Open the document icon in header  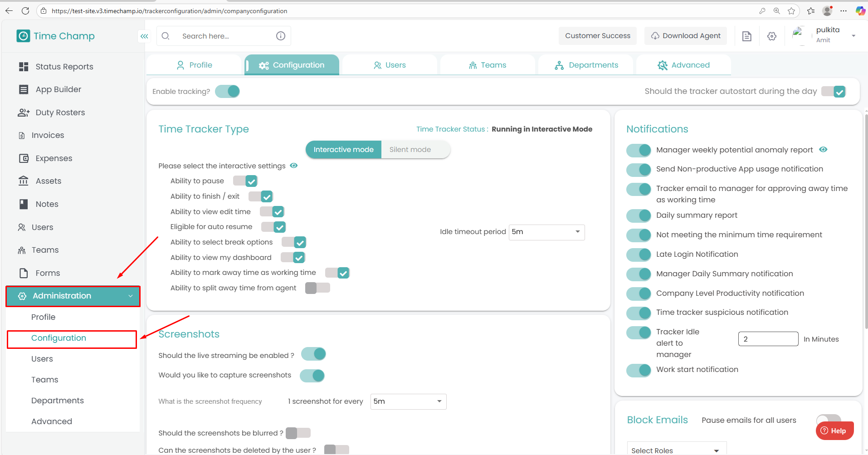747,36
